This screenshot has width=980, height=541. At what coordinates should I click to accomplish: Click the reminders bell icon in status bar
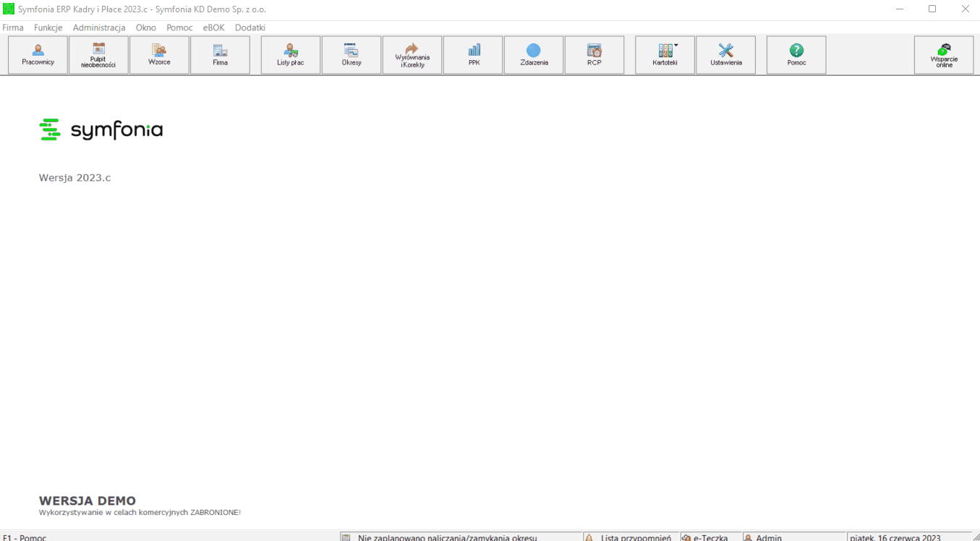click(x=589, y=537)
